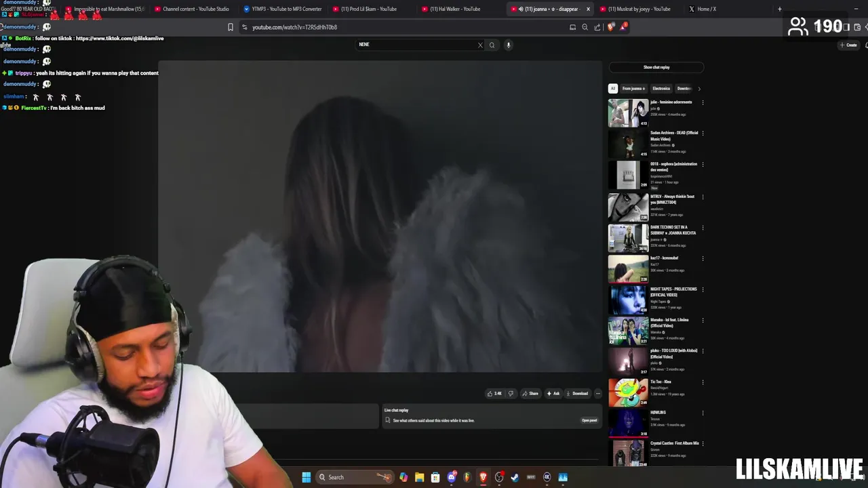Open options menu for MTRLV video
The image size is (868, 488).
[703, 197]
